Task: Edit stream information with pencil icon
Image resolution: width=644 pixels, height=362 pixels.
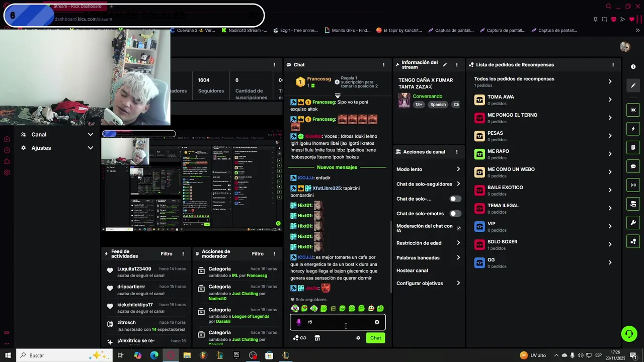Action: [444, 65]
